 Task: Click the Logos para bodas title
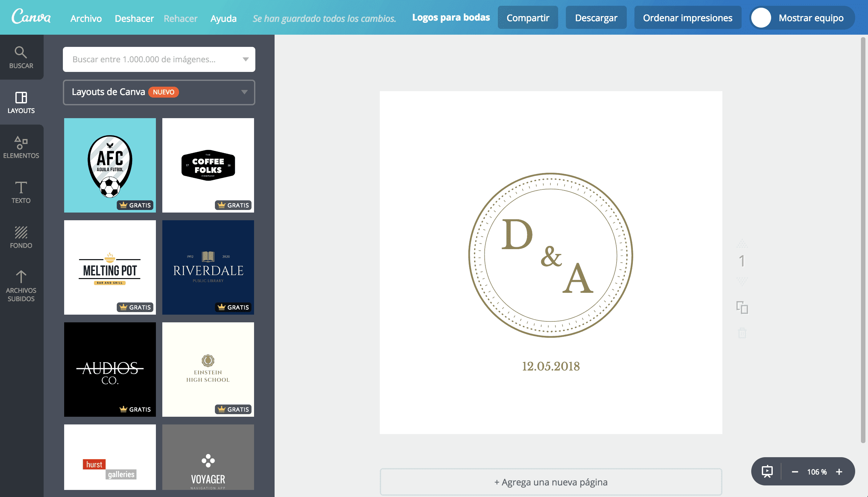click(x=451, y=17)
